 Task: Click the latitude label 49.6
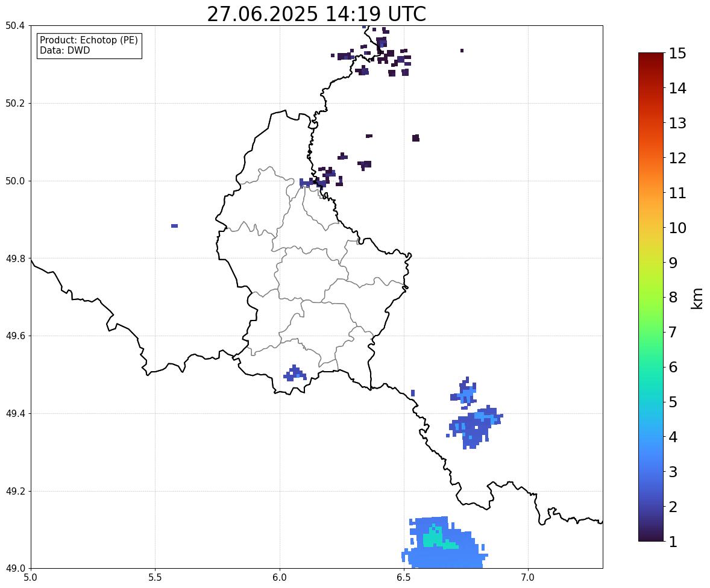click(14, 336)
